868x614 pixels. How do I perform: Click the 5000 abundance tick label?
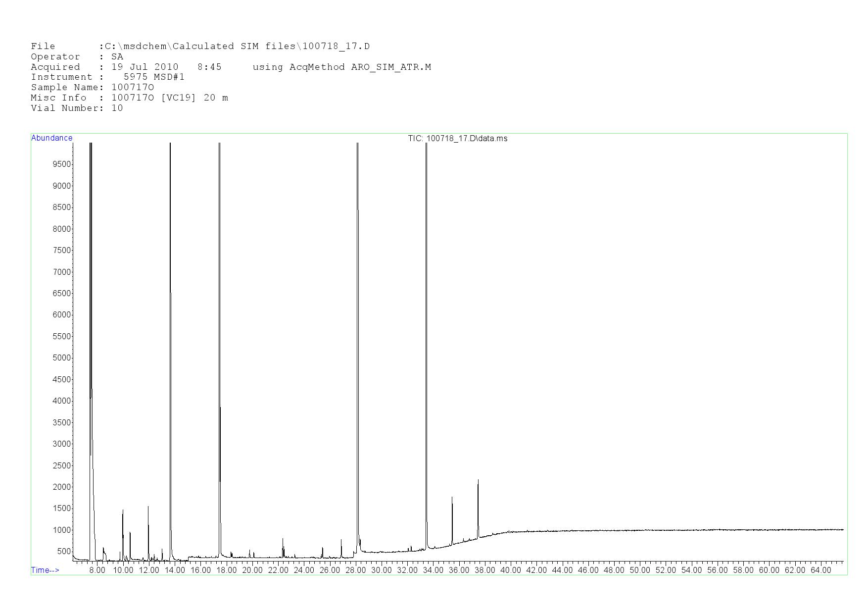click(x=62, y=358)
